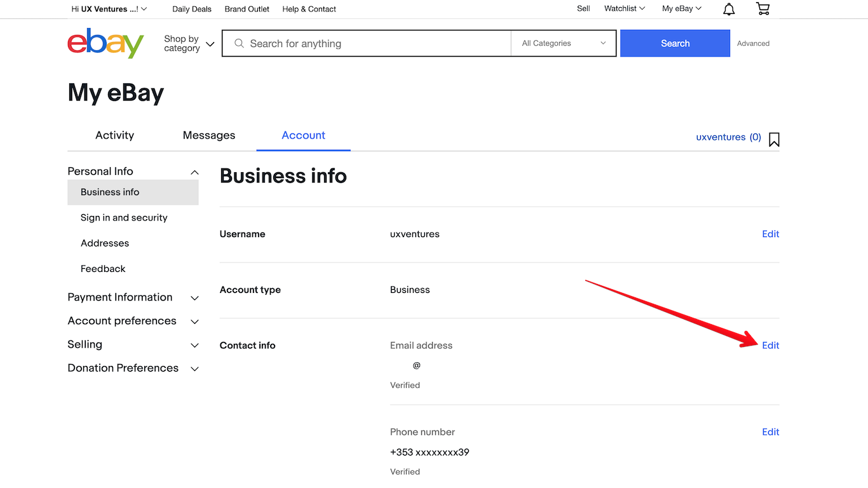Click the Sell link
The height and width of the screenshot is (488, 868).
583,8
